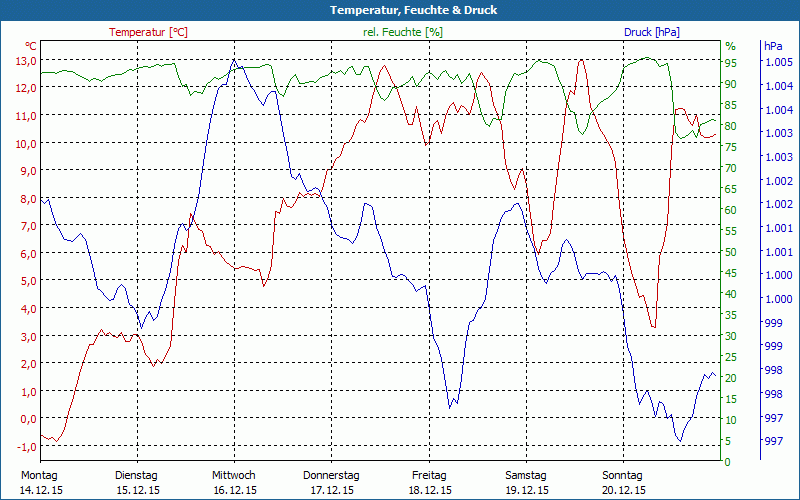Screen dimensions: 800x500
Task: Pick the Dienstag 15.12.15 date label
Action: click(137, 482)
